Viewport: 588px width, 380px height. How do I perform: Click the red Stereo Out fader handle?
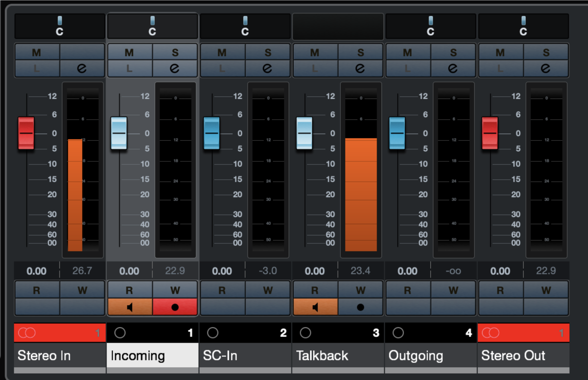490,133
